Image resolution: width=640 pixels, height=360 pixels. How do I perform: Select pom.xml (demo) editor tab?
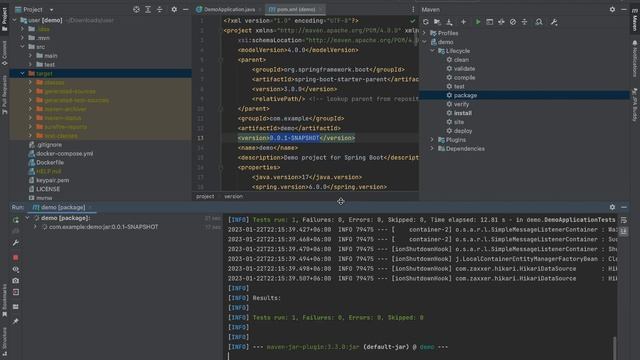[295, 9]
